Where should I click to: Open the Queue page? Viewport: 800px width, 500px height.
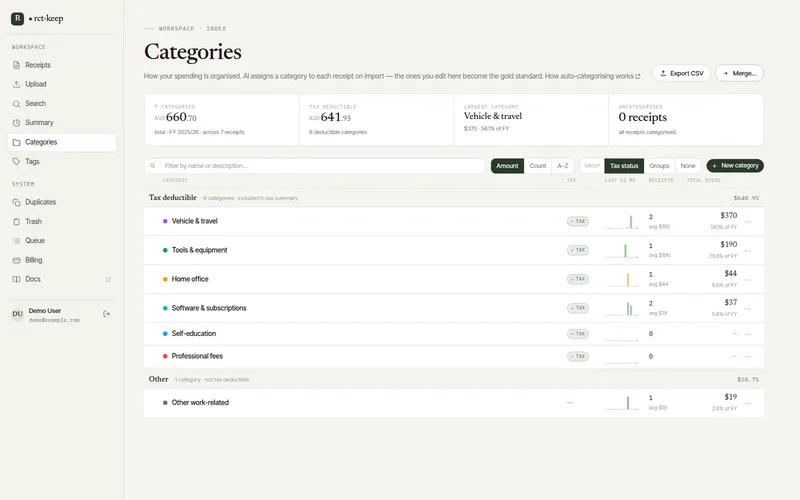(62, 241)
